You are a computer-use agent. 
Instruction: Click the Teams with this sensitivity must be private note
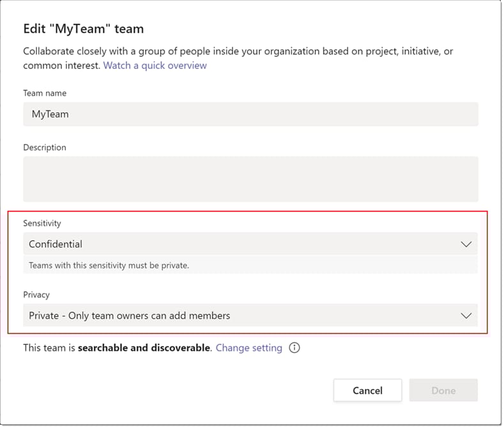coord(109,265)
